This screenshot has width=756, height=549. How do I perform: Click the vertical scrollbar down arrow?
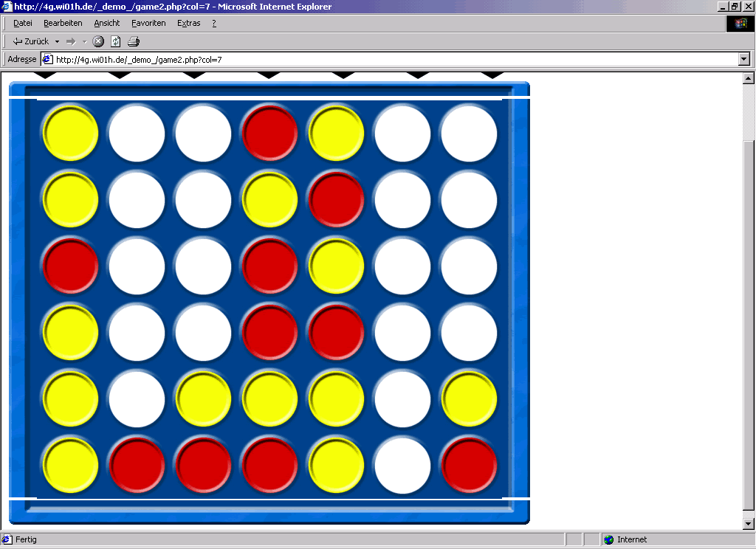[747, 523]
